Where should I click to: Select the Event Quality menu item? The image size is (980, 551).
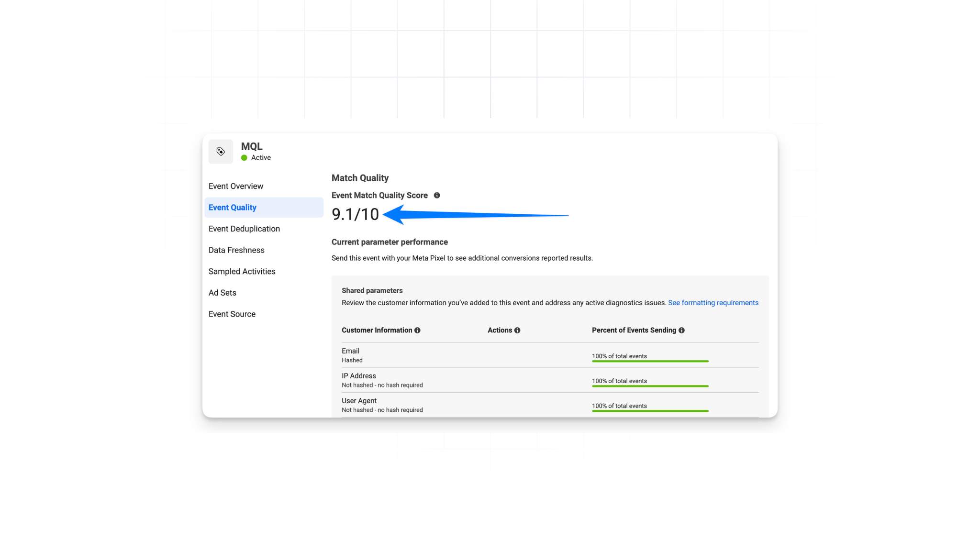(x=264, y=208)
